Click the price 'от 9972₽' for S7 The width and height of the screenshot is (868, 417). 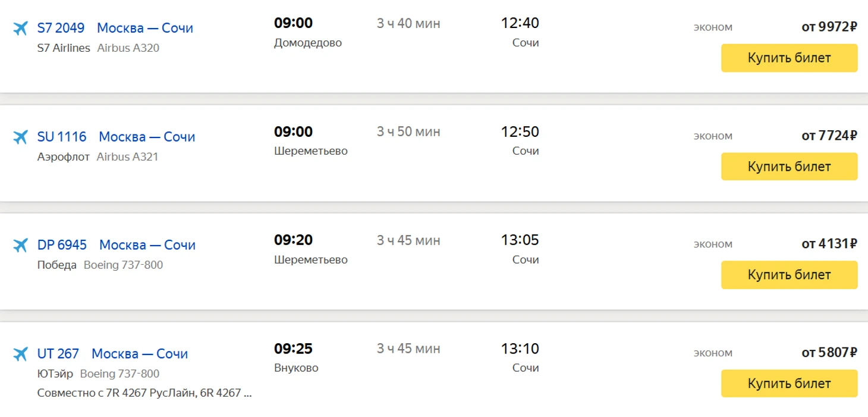point(829,27)
